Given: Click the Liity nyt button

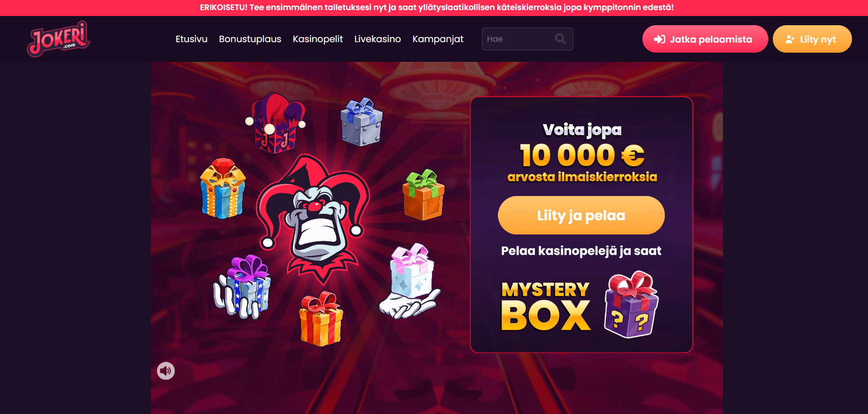Looking at the screenshot, I should point(812,39).
